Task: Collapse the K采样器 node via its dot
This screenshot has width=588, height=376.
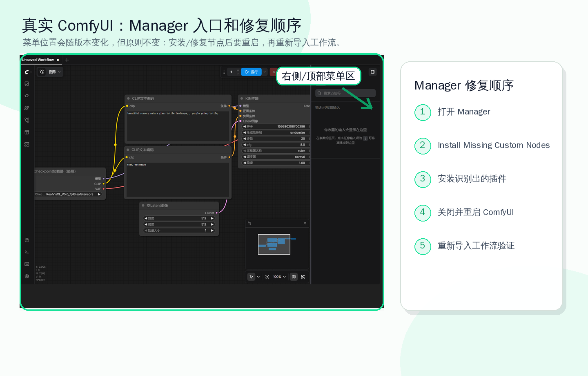Action: tap(242, 98)
